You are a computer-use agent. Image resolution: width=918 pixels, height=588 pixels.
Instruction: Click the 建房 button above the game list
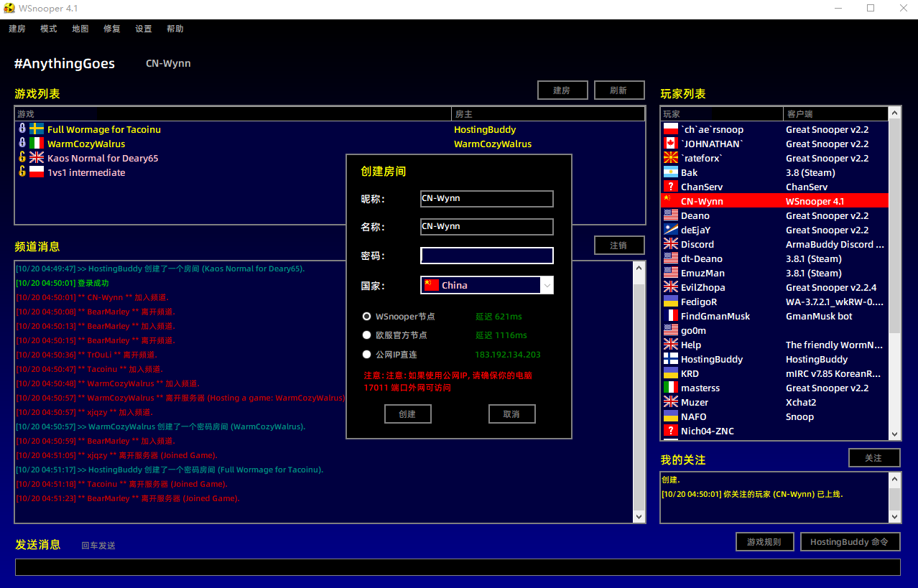coord(562,90)
